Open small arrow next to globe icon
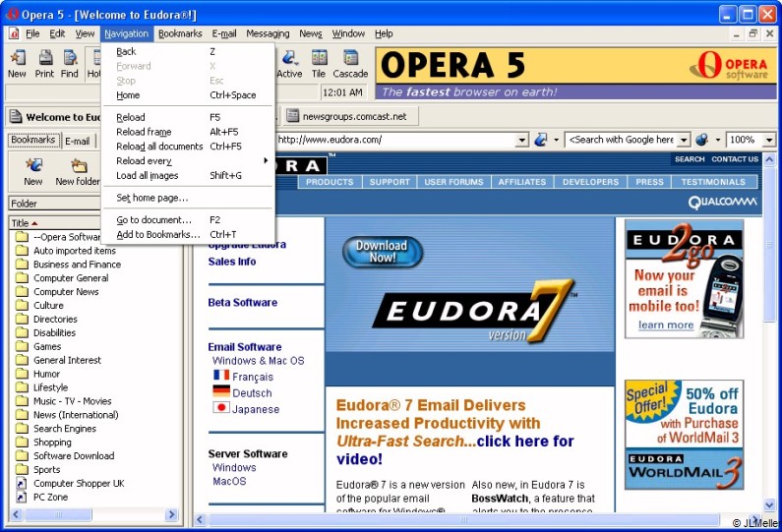Screen dimensions: 782x532 [718, 140]
